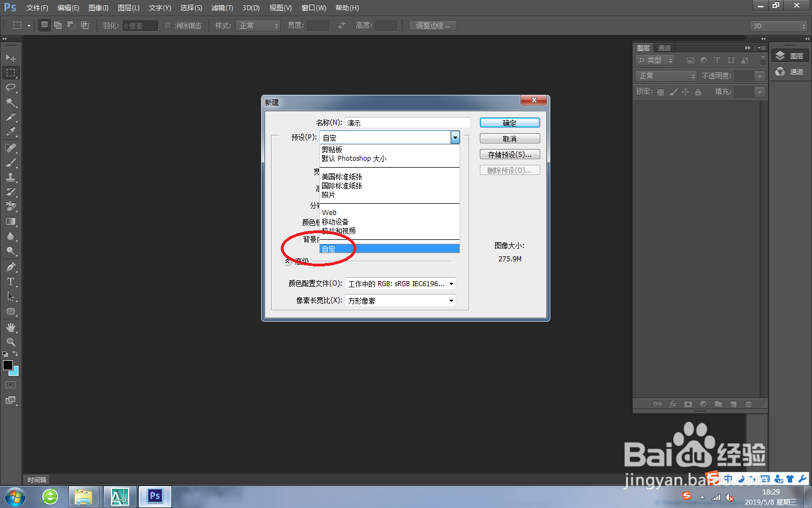Lock image pixels with brush icon
The width and height of the screenshot is (812, 508).
point(673,92)
